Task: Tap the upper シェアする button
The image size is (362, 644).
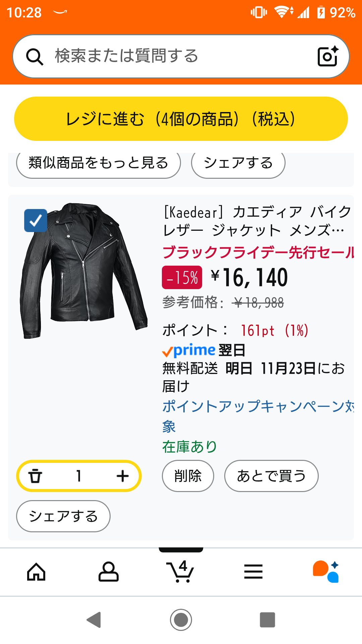Action: pos(238,163)
